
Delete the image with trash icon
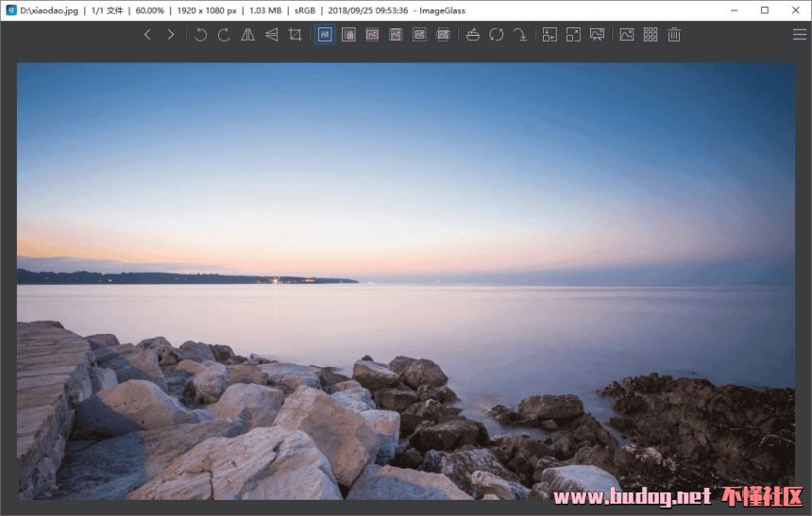pos(674,35)
